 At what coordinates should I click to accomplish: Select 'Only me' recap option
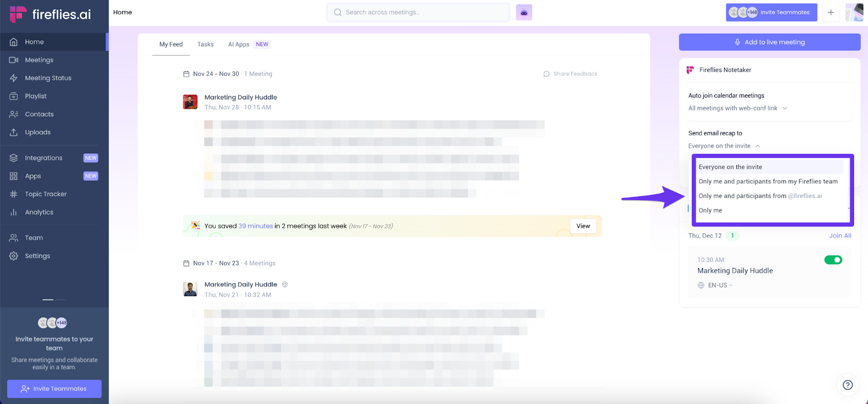tap(770, 210)
